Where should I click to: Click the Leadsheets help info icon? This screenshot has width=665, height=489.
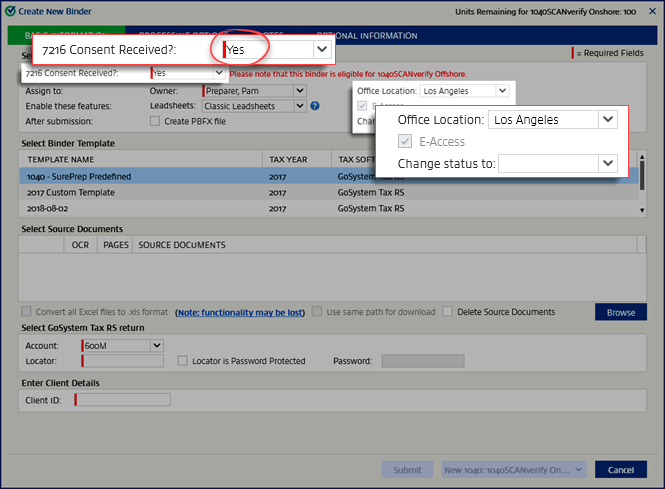314,105
